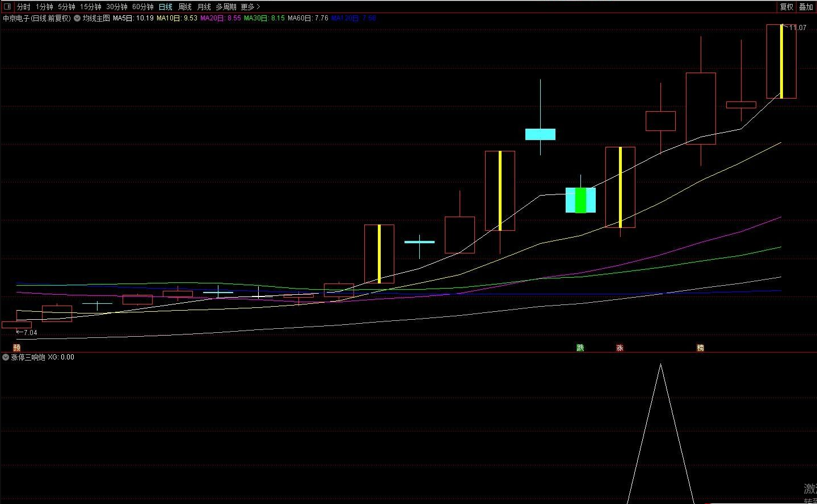817x504 pixels.
Task: Click the 涨停三响炮 indicator name
Action: click(x=28, y=357)
